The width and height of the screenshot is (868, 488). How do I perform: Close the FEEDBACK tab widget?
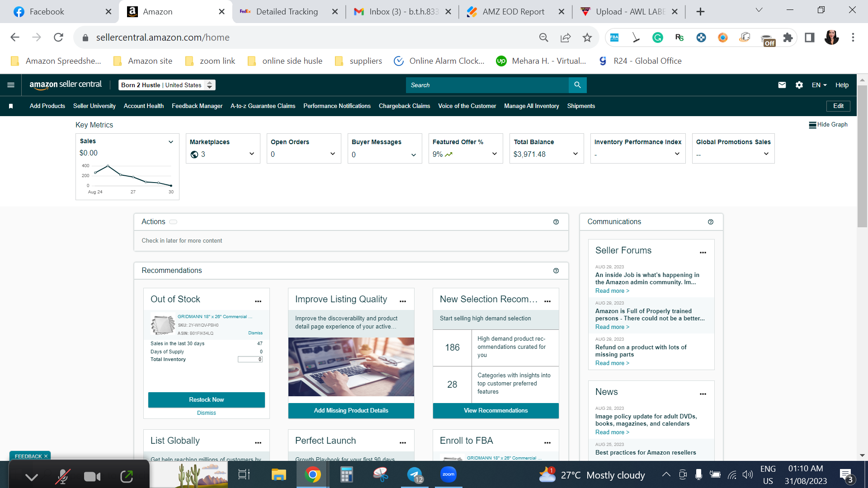pyautogui.click(x=46, y=456)
